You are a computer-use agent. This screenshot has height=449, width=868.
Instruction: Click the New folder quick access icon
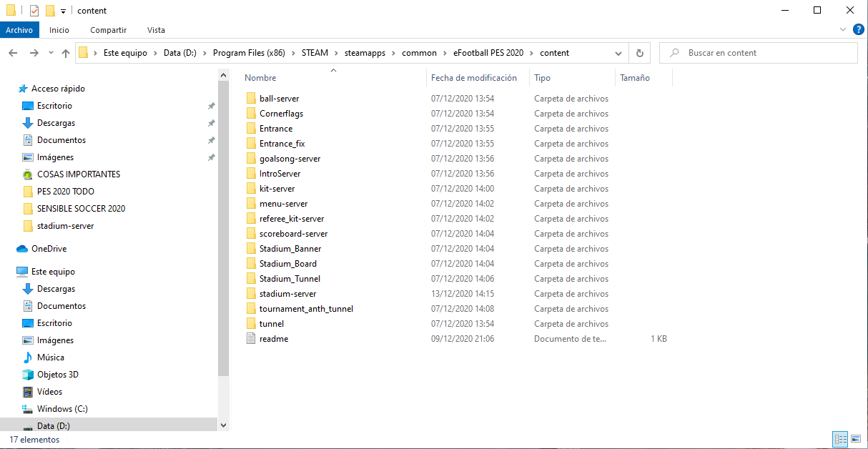point(50,11)
